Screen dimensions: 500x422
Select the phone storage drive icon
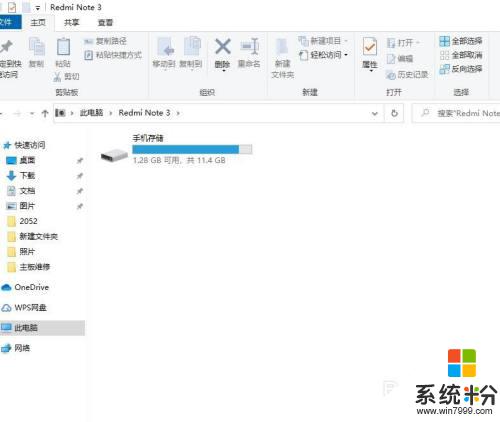tap(114, 155)
